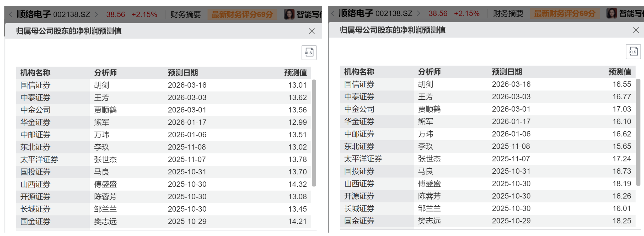Image resolution: width=644 pixels, height=236 pixels.
Task: Click 顺络电子 stock name in right header
Action: 356,13
